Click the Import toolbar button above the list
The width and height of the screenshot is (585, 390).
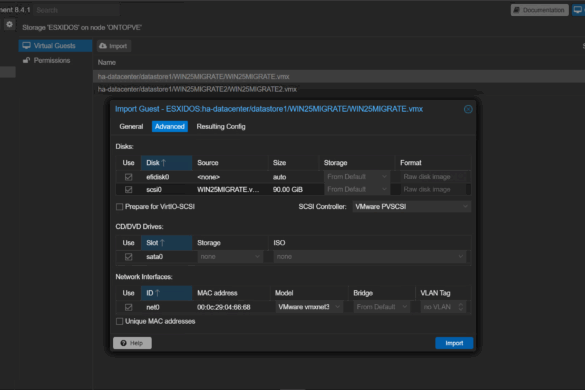click(114, 46)
